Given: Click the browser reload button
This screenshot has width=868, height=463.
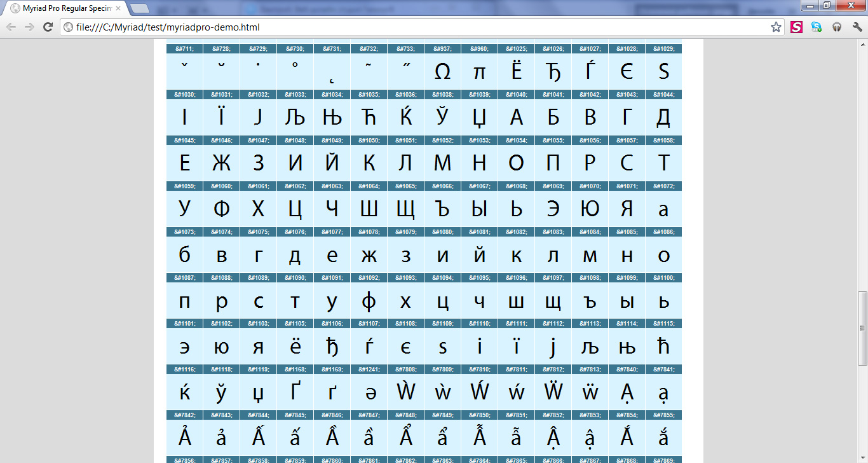Looking at the screenshot, I should click(48, 27).
